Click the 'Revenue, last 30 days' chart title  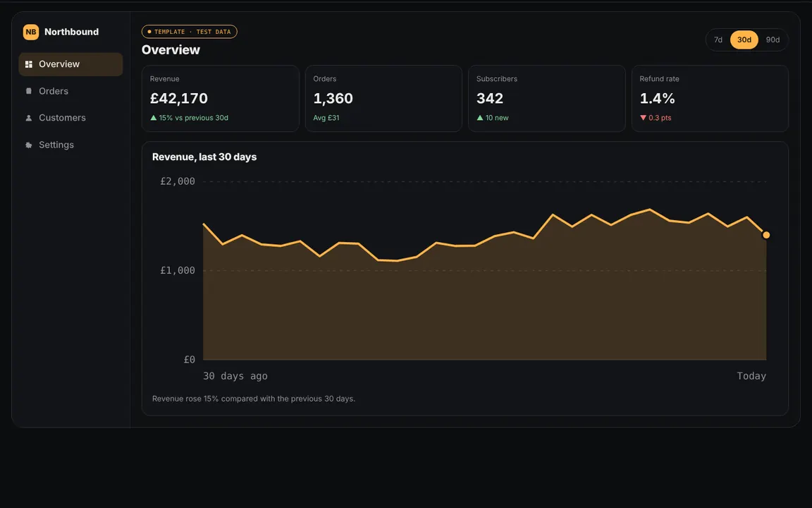coord(204,157)
